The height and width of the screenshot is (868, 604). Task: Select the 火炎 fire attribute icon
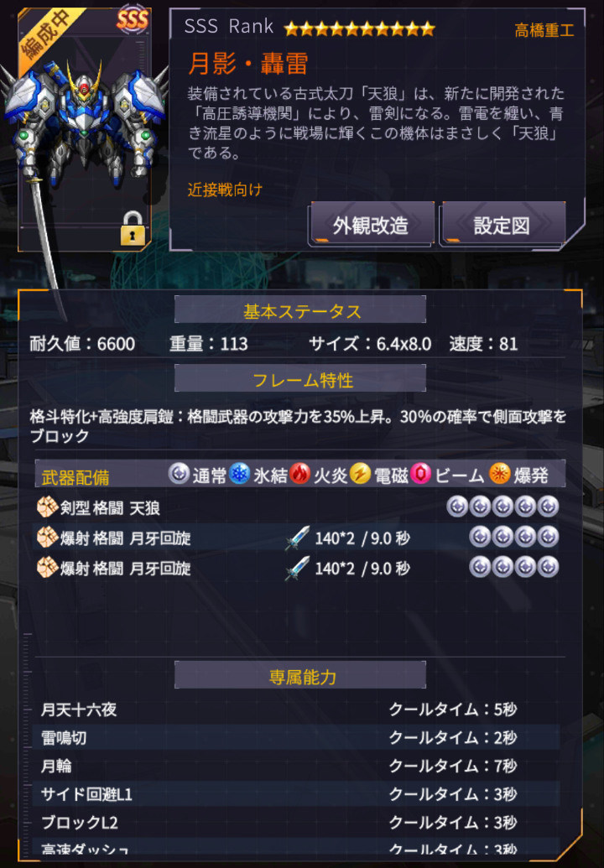(x=300, y=474)
